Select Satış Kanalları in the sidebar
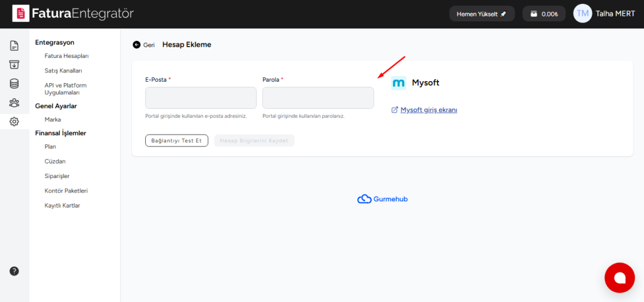This screenshot has width=644, height=302. tap(64, 70)
